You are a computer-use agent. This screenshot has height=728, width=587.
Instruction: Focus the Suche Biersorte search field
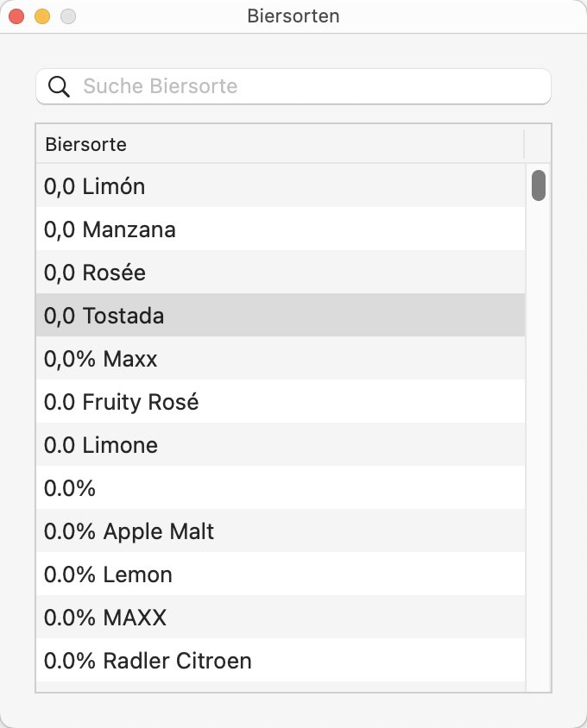point(293,86)
